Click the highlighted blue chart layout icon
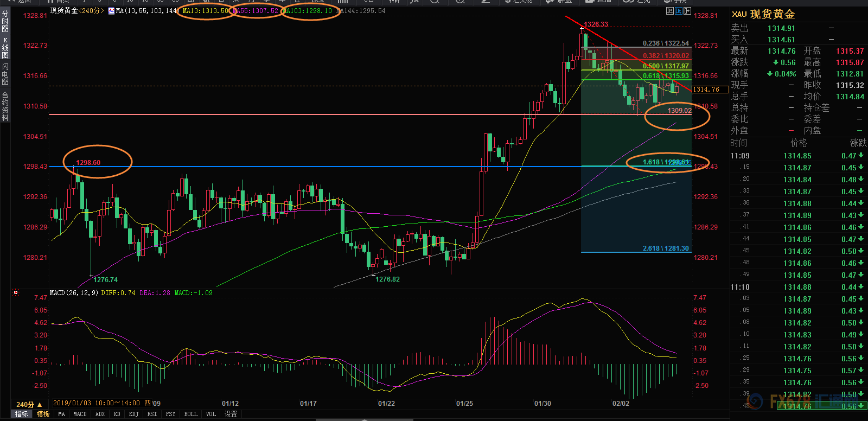868x421 pixels. coord(679,11)
